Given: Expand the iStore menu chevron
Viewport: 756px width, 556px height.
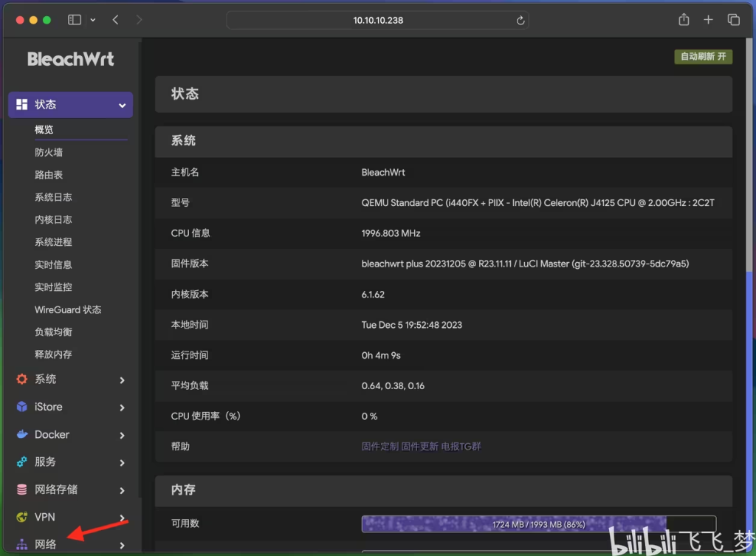Looking at the screenshot, I should click(x=122, y=408).
